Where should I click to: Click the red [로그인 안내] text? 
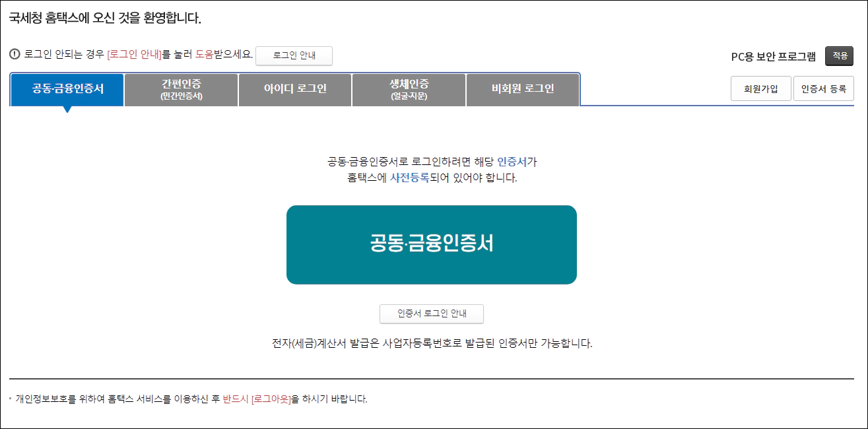[135, 54]
